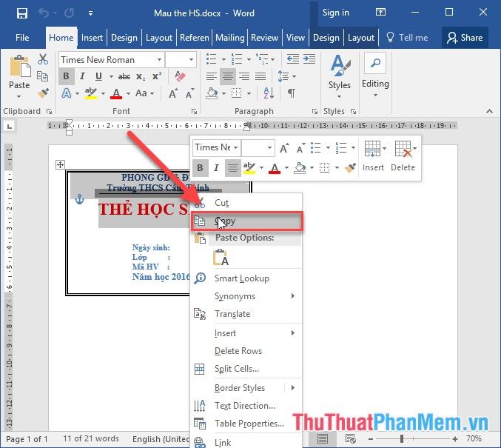
Task: Open the Times New Roman font dropdown
Action: point(158,60)
